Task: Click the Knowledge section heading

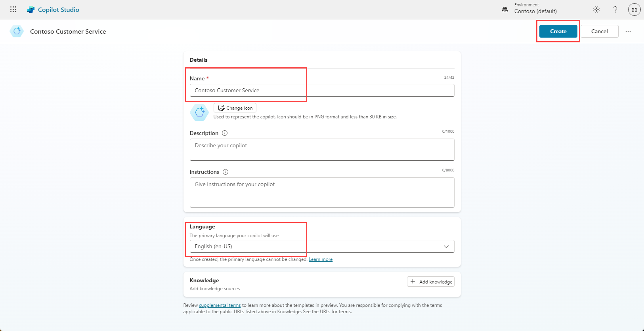Action: coord(204,280)
